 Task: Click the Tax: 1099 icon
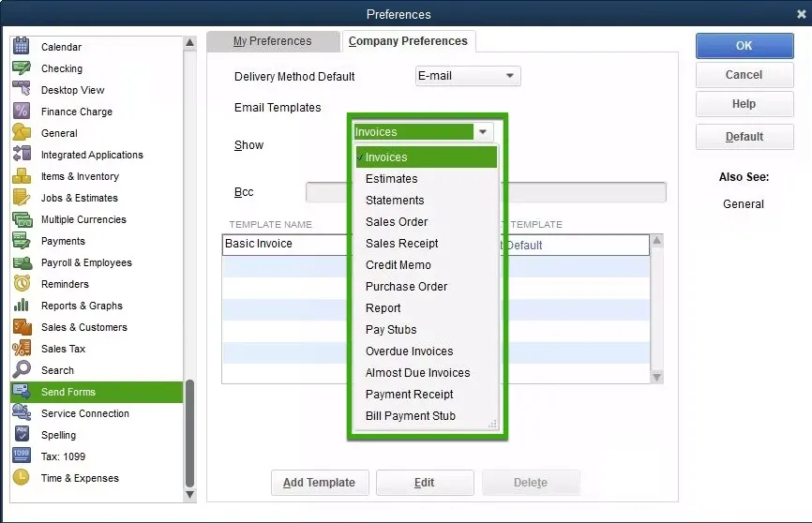click(x=22, y=456)
